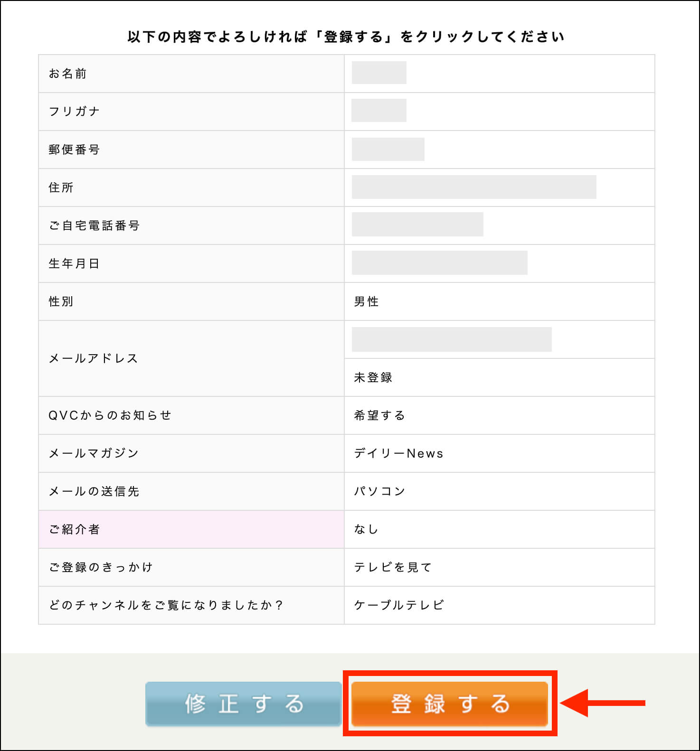The width and height of the screenshot is (700, 751).
Task: Select the 未登録 second email value
Action: click(373, 377)
